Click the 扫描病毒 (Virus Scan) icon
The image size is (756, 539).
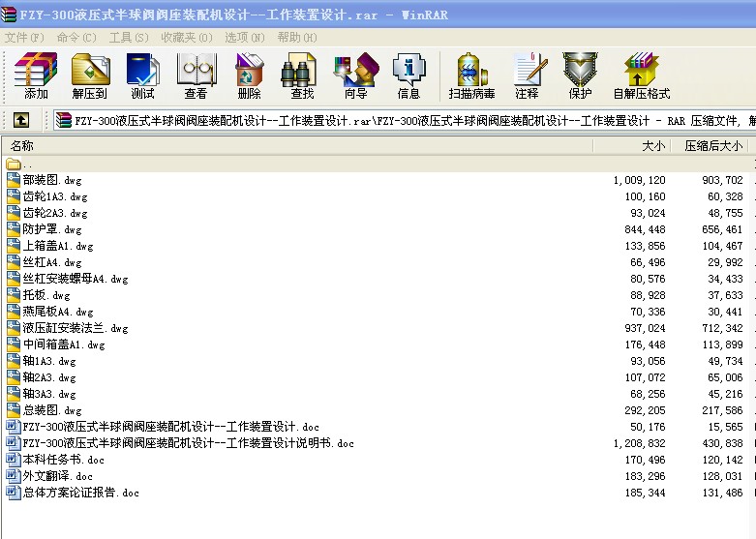(x=471, y=70)
